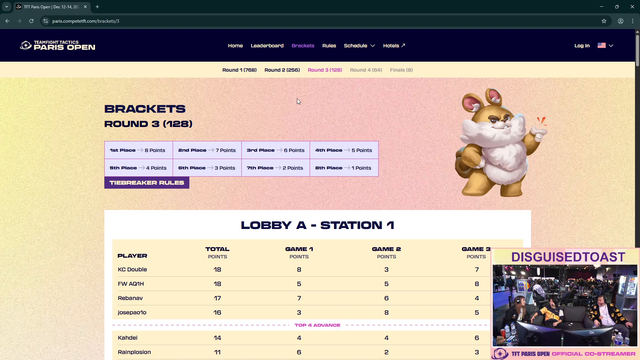The image size is (640, 360).
Task: Open the tab search dropdown arrow
Action: [7, 7]
